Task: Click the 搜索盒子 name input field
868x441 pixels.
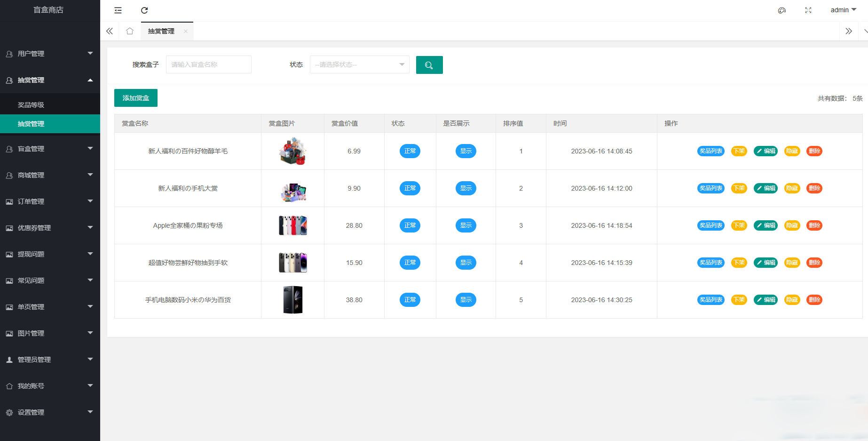Action: coord(208,64)
